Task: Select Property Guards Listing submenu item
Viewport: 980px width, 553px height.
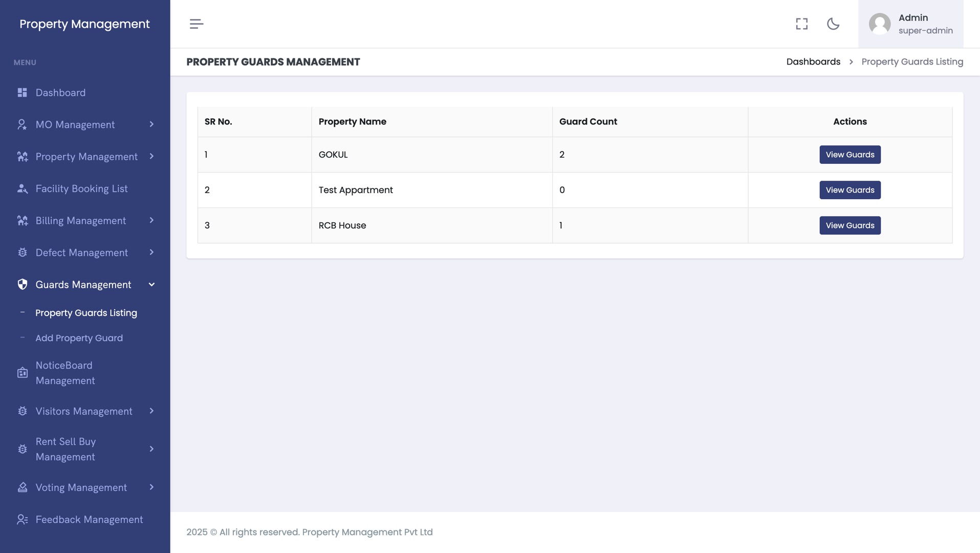Action: 86,313
